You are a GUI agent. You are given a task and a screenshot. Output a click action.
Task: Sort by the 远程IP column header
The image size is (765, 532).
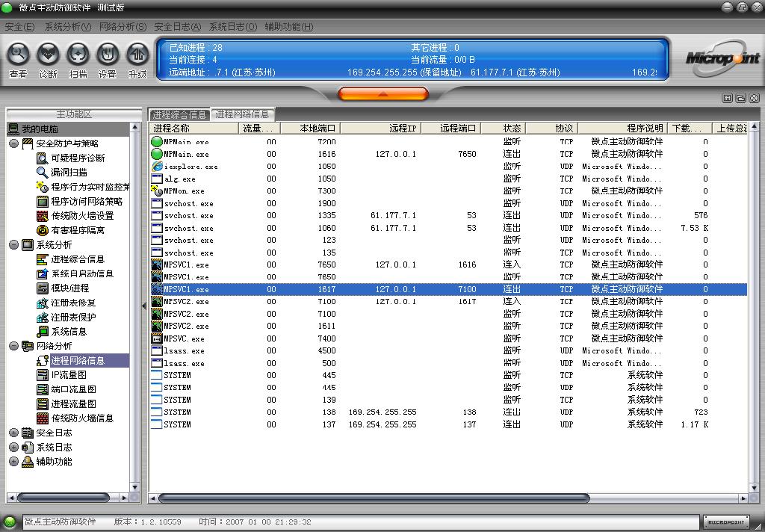coord(380,129)
